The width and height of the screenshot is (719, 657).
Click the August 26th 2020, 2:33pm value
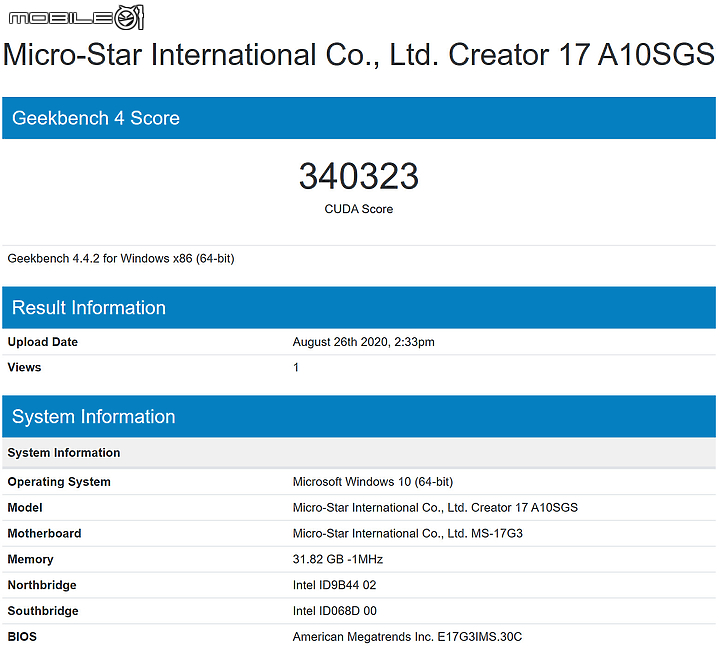[364, 342]
